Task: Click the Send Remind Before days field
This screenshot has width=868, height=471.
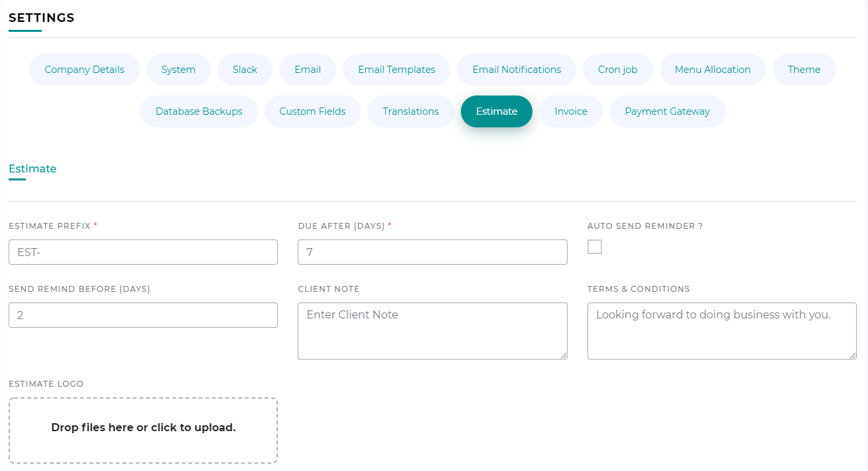Action: point(143,315)
